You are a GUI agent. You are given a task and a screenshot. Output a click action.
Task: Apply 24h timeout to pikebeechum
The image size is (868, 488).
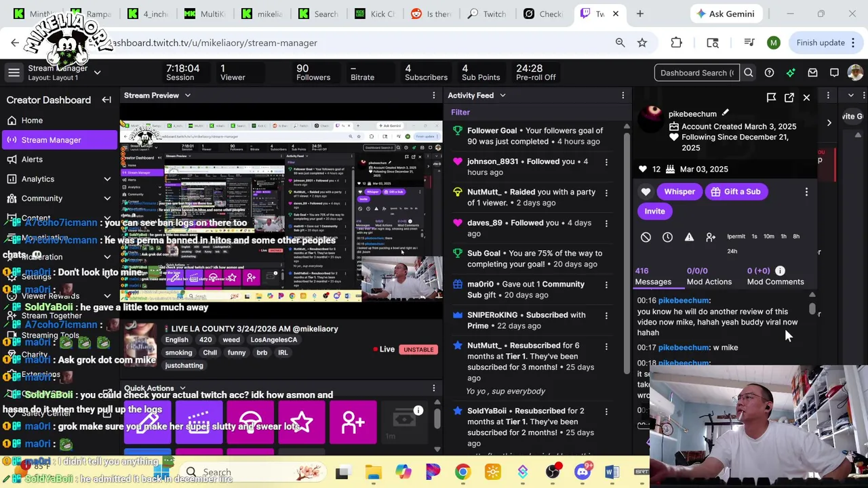(732, 251)
